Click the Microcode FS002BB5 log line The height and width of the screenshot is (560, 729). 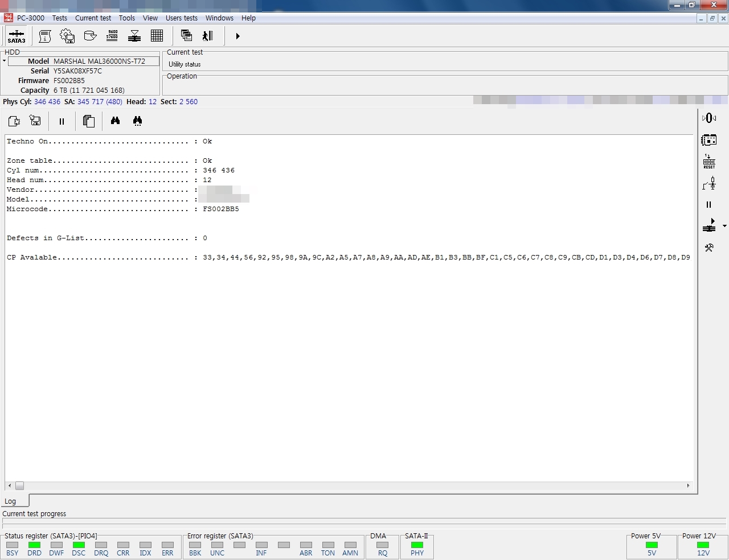123,209
